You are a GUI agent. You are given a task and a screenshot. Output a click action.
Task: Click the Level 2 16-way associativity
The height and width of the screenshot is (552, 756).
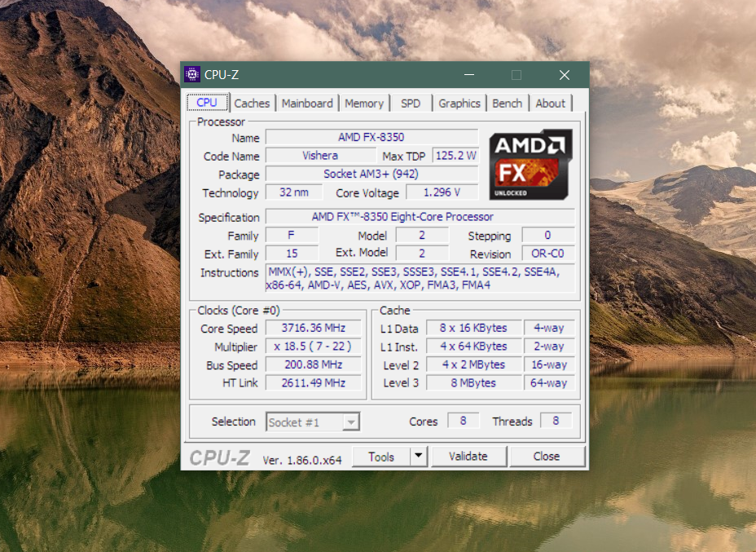pos(549,364)
